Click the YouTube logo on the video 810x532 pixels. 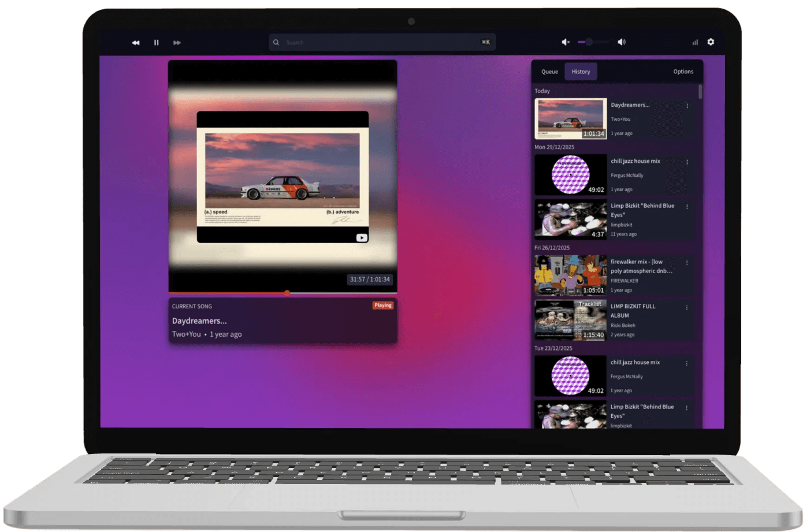[362, 237]
